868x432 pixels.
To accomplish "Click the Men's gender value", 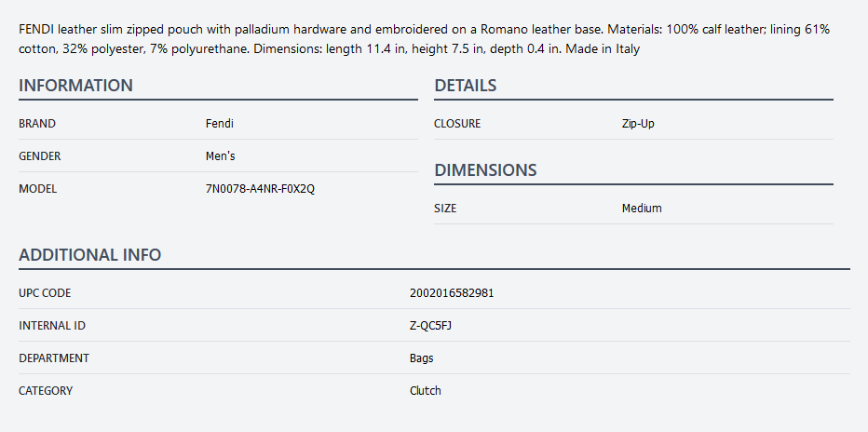I will point(221,156).
